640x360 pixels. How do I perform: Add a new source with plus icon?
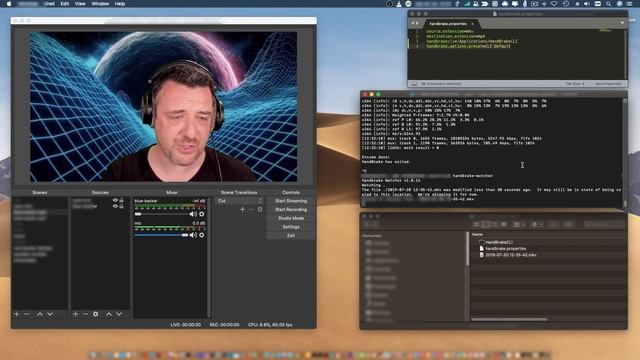coord(76,314)
